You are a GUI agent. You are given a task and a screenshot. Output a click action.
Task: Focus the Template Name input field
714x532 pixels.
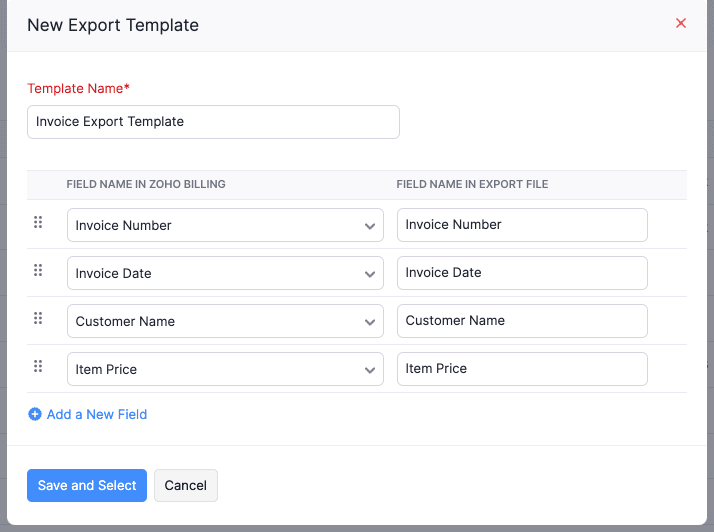[213, 122]
